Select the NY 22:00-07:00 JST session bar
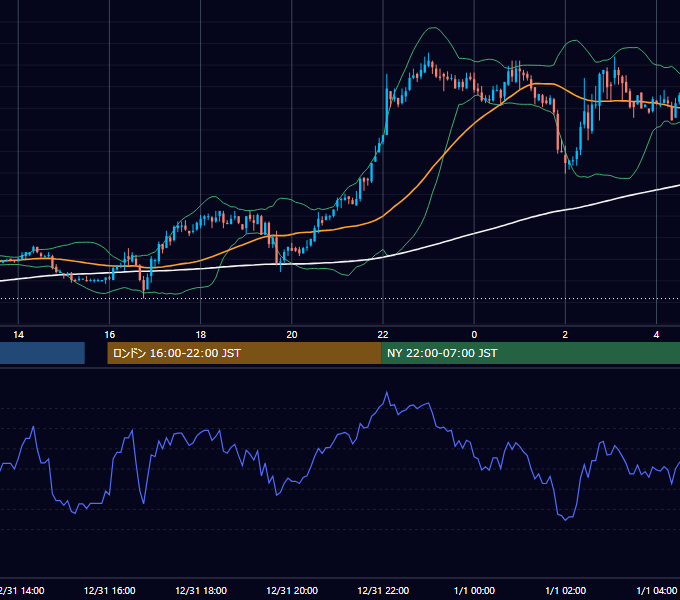This screenshot has height=600, width=680. click(530, 353)
